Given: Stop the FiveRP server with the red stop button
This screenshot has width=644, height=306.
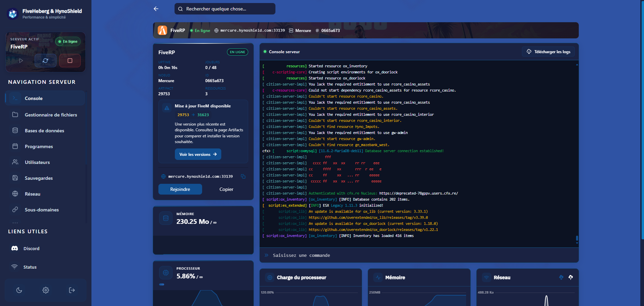Looking at the screenshot, I should click(70, 61).
